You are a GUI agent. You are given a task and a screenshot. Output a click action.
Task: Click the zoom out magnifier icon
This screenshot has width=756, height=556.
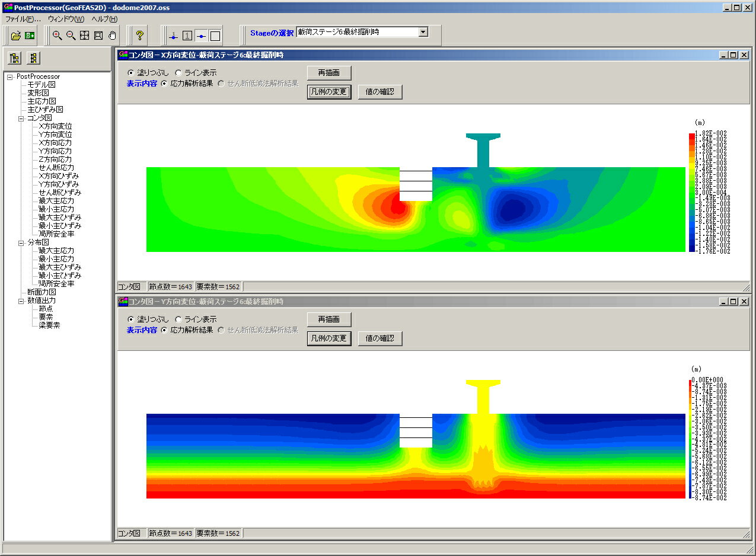pyautogui.click(x=71, y=36)
